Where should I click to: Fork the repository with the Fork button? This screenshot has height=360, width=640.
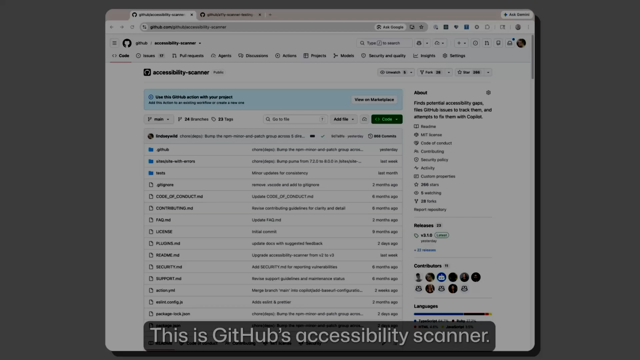pyautogui.click(x=430, y=72)
